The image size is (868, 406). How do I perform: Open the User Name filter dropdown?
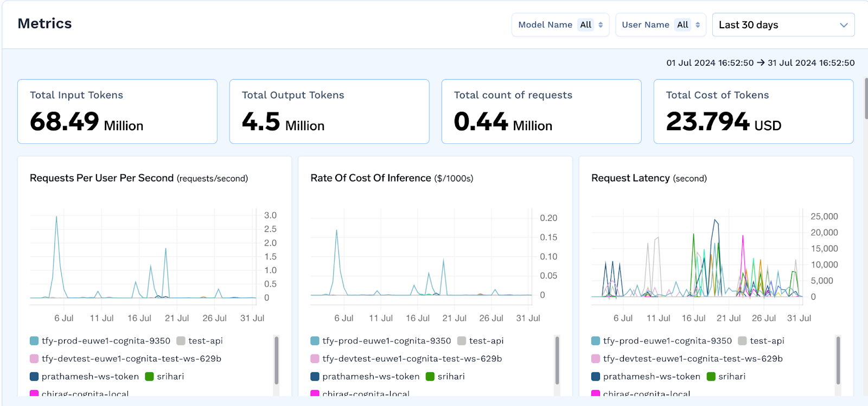click(x=661, y=25)
